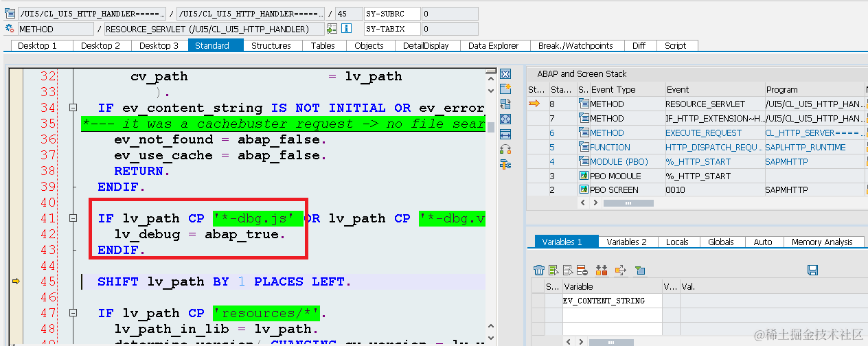868x346 pixels.
Task: Click the Variable column header
Action: (612, 287)
